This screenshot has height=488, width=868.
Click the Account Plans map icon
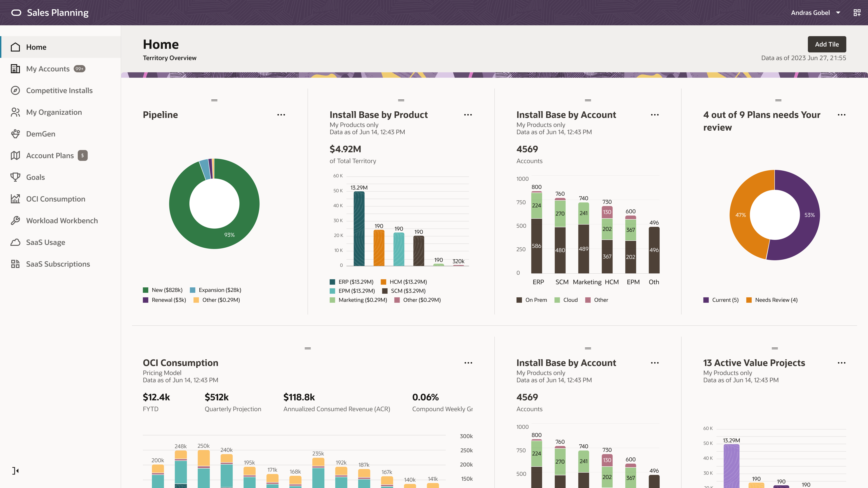15,156
